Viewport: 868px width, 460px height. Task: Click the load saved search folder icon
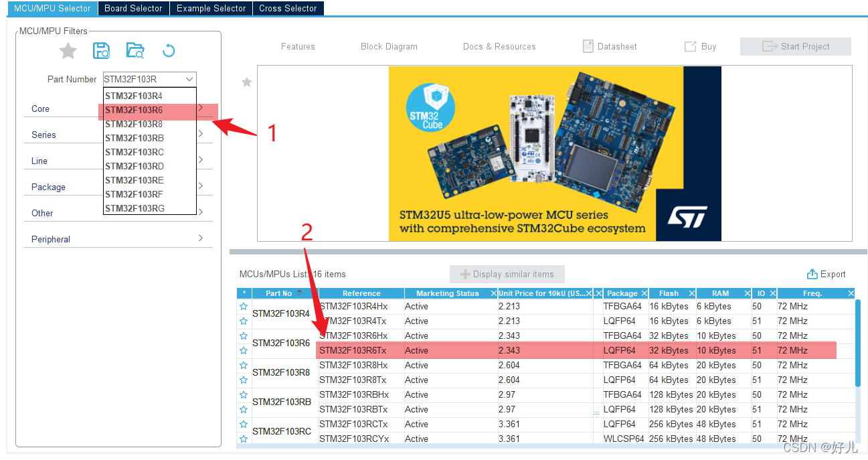pyautogui.click(x=135, y=50)
